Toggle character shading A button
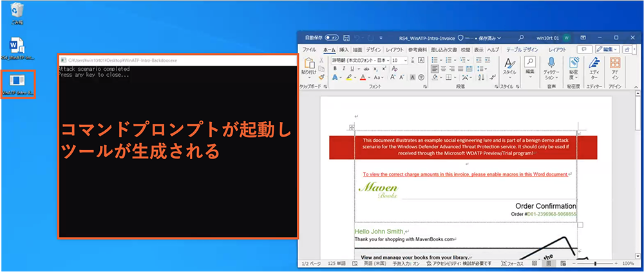Image resolution: width=644 pixels, height=272 pixels. click(412, 77)
